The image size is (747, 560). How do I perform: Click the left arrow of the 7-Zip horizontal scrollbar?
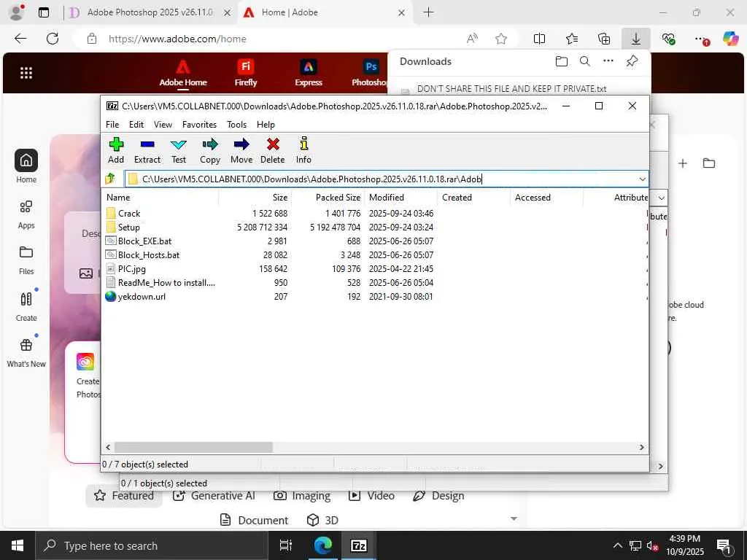coord(108,447)
